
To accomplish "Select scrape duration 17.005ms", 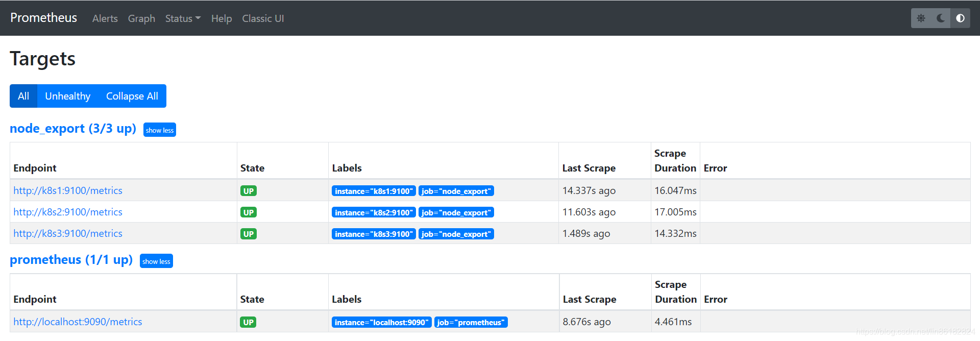I will pos(676,212).
